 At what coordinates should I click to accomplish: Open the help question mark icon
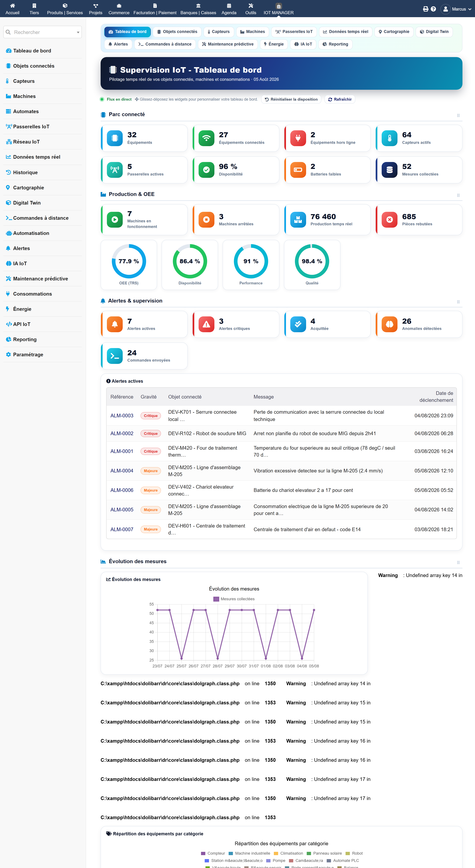point(433,9)
